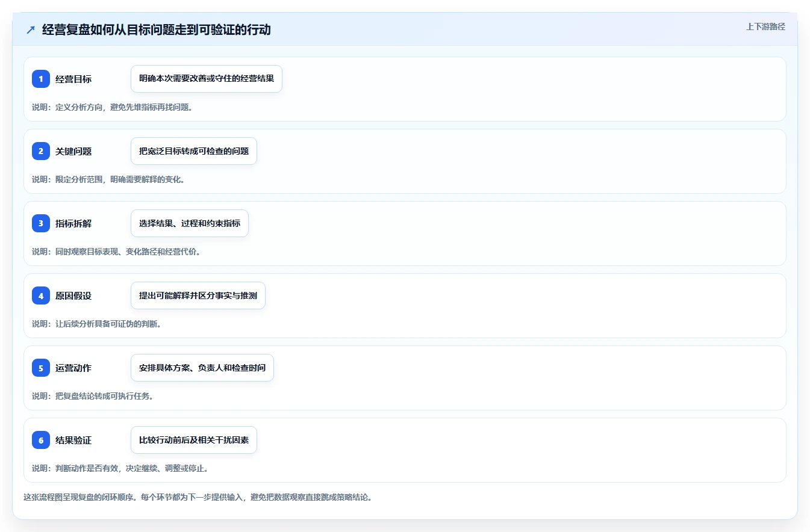
Task: Click the 运营动作 step label
Action: [x=73, y=368]
